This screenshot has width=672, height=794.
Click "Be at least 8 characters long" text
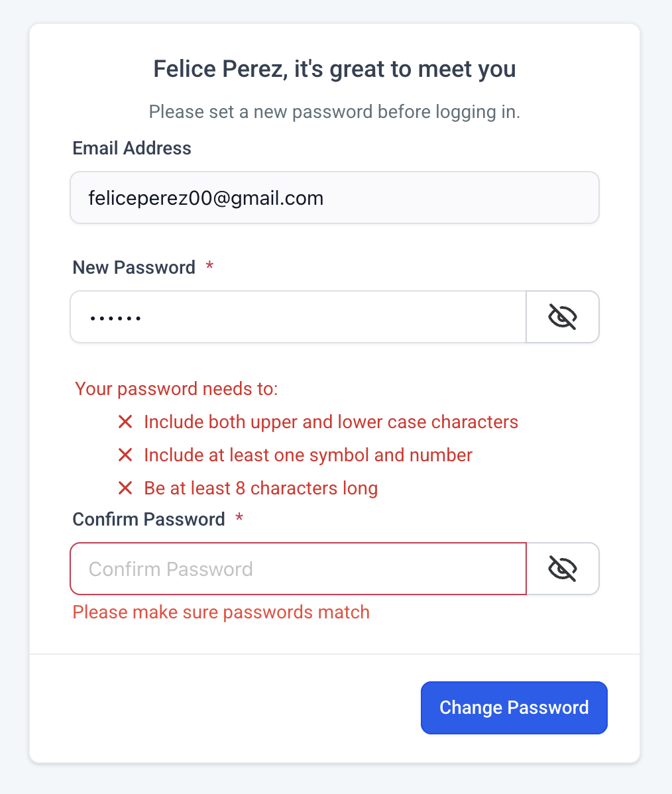point(260,488)
